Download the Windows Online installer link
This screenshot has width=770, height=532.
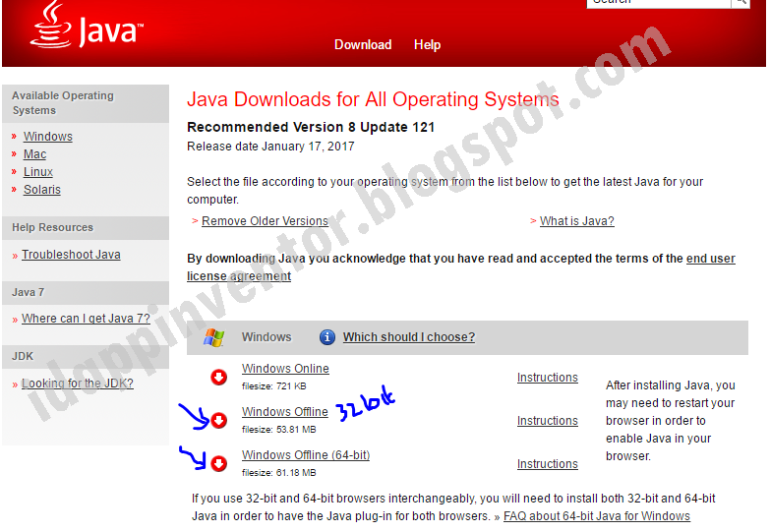pos(285,369)
